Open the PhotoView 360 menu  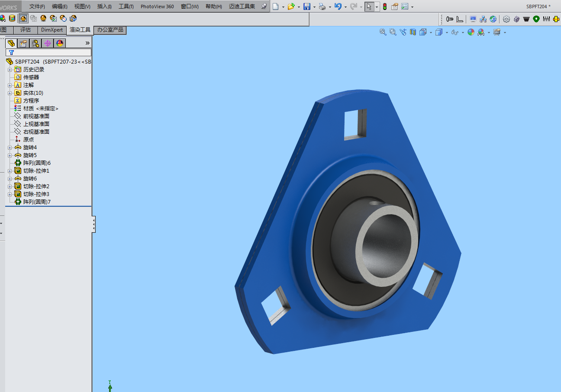tap(157, 6)
